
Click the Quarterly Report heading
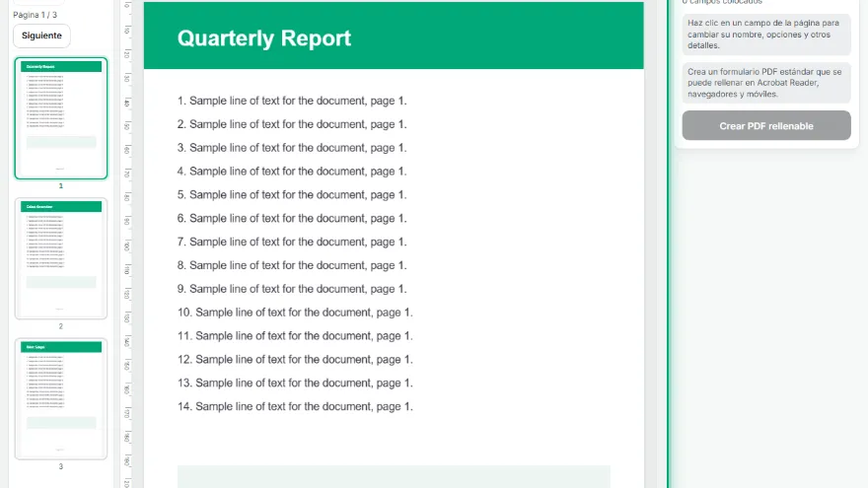pyautogui.click(x=264, y=38)
